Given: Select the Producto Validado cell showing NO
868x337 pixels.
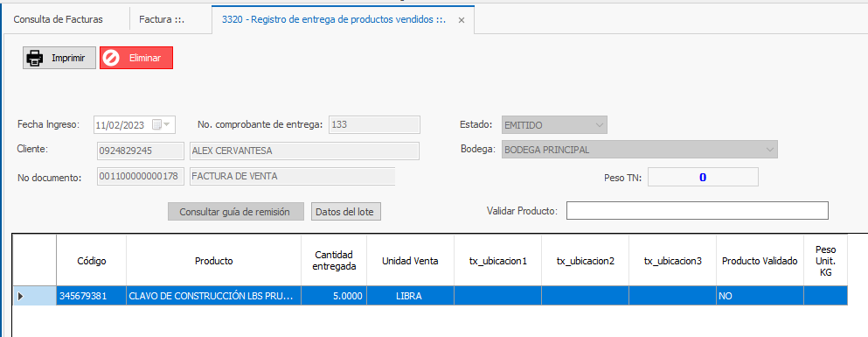Looking at the screenshot, I should [x=760, y=296].
